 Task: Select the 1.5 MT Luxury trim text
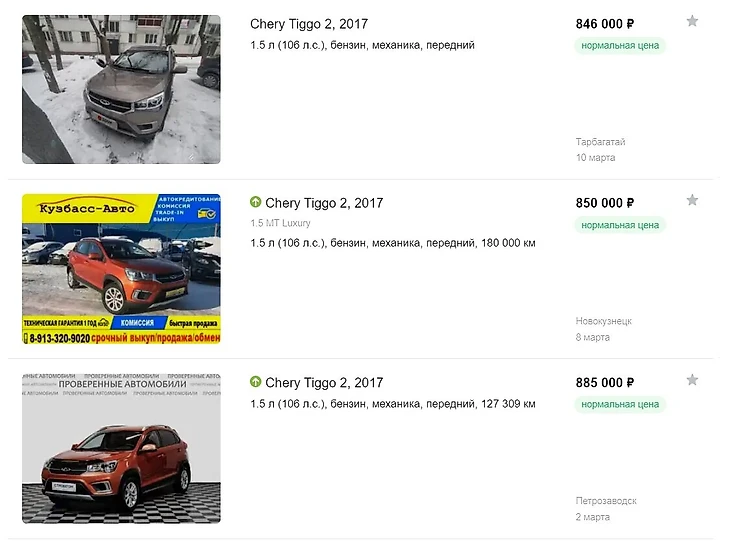(280, 223)
